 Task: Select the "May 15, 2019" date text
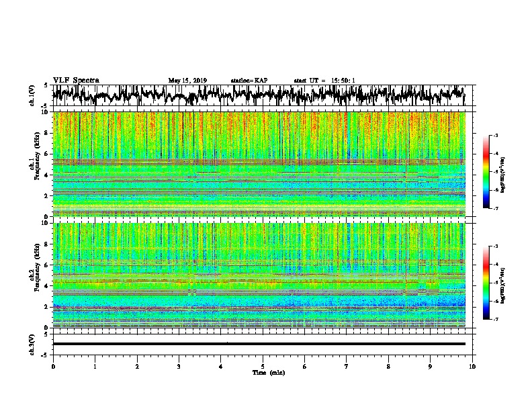tap(187, 81)
